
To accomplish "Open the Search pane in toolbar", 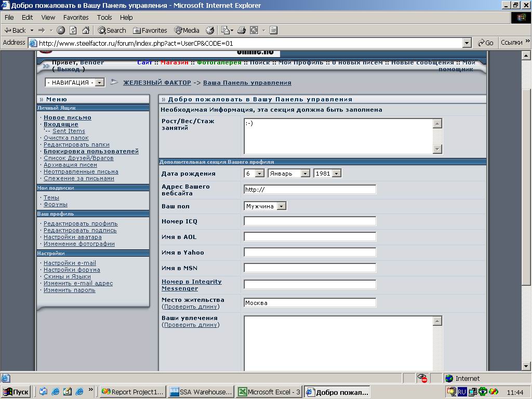I will tap(112, 30).
